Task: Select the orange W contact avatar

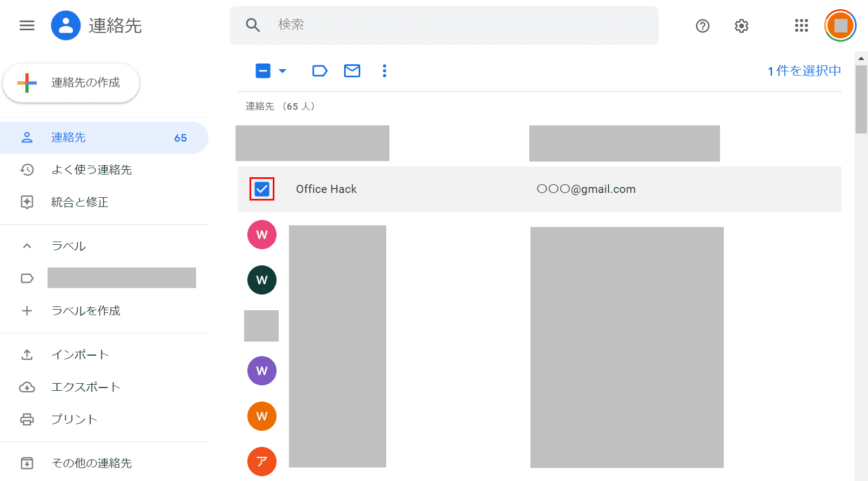Action: tap(262, 416)
